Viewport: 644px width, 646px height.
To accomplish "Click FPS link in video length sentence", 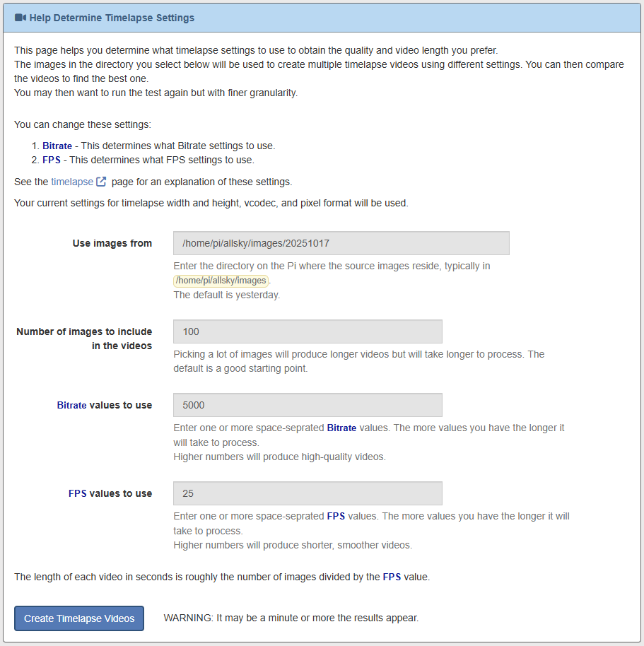I will click(392, 577).
